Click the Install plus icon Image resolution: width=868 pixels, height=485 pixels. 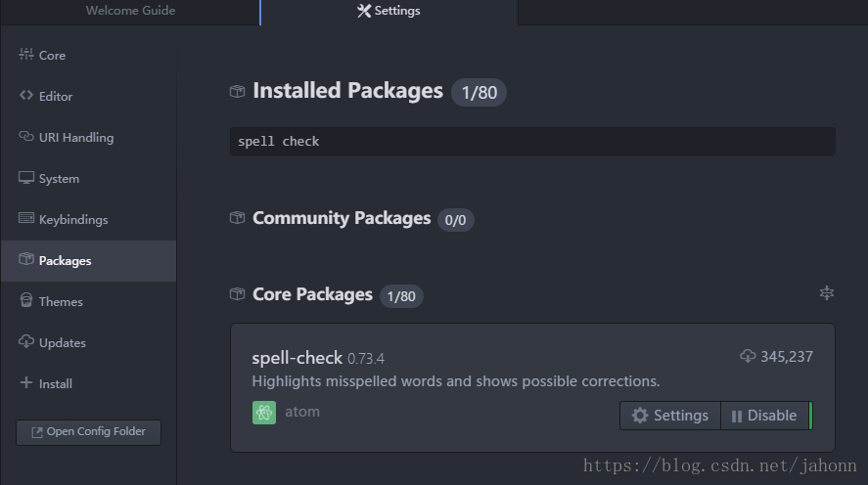(26, 382)
